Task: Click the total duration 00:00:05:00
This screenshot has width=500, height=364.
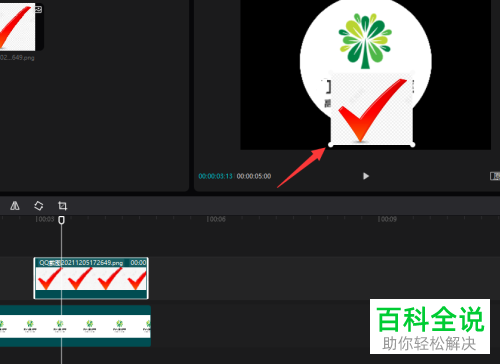Action: 254,176
